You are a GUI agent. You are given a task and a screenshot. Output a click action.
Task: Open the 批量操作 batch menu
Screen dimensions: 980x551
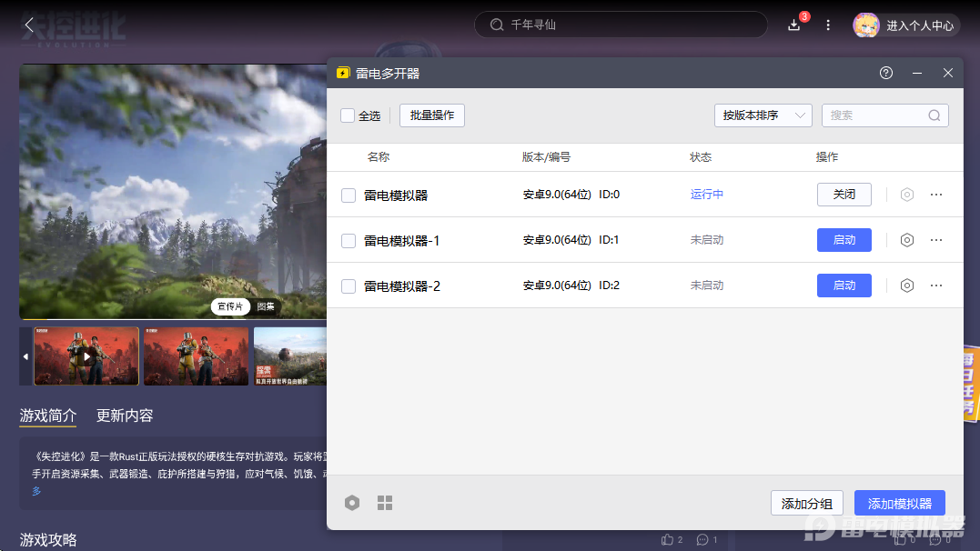[432, 115]
